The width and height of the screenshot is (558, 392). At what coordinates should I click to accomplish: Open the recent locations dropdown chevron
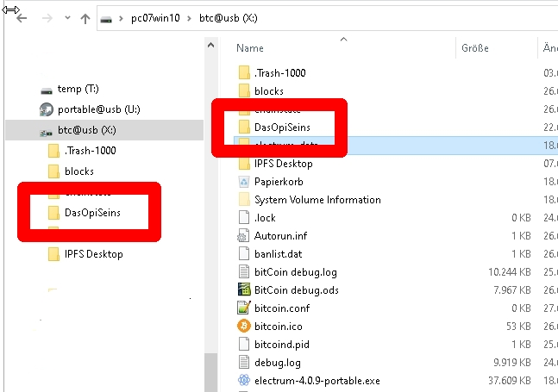pyautogui.click(x=67, y=18)
